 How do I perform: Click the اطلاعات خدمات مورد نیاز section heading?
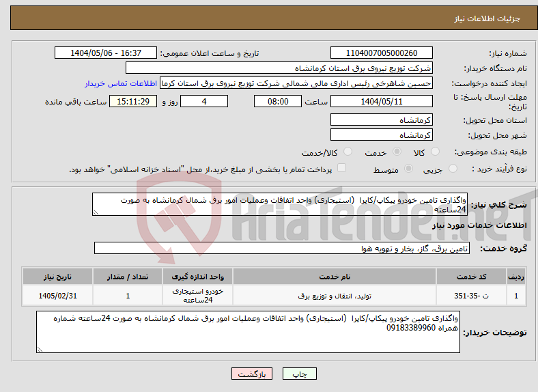[x=479, y=225]
